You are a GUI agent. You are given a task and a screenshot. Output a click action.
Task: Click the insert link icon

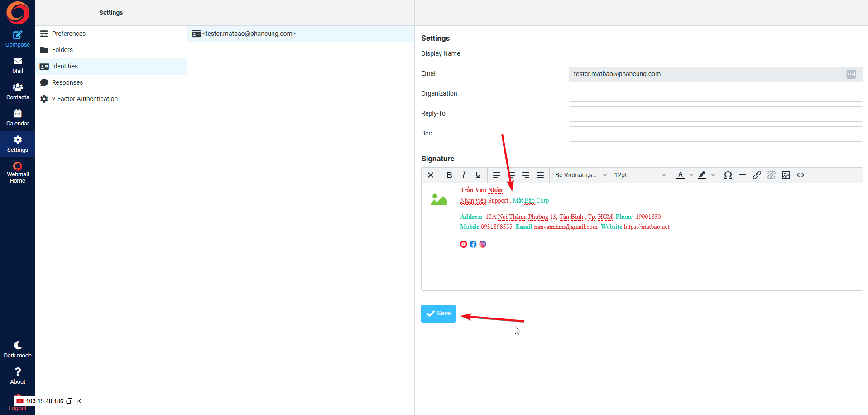click(x=757, y=175)
